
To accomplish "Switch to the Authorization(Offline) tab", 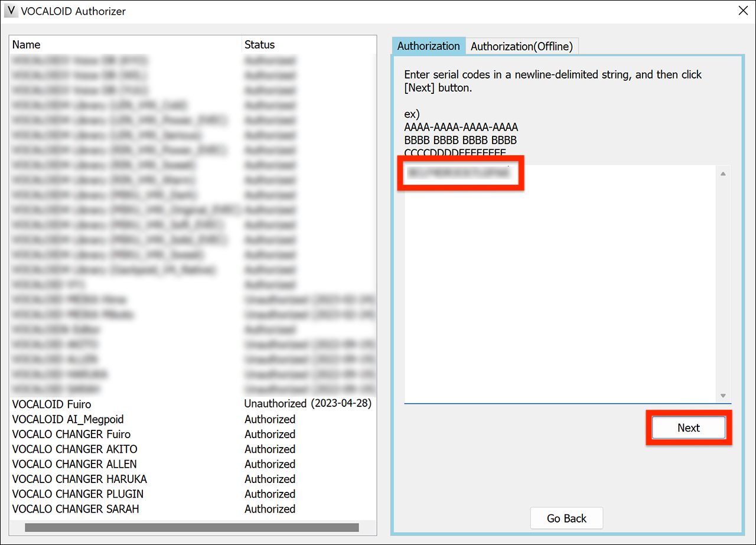I will point(522,46).
